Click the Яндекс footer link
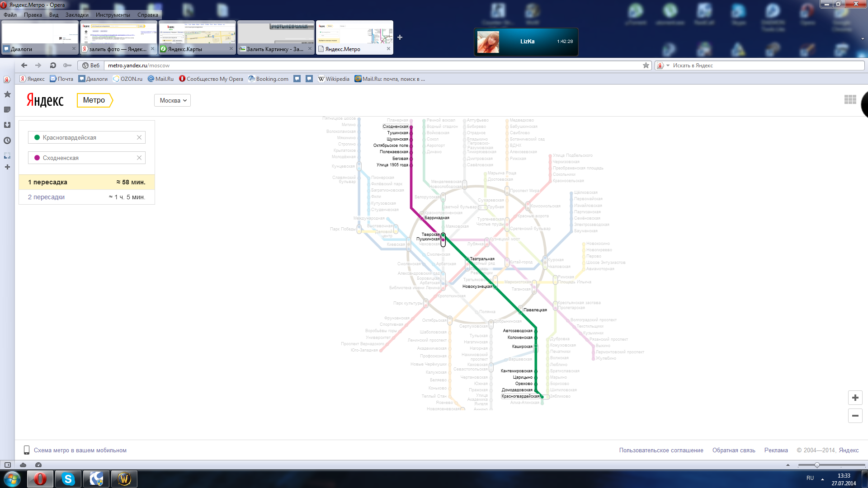The width and height of the screenshot is (868, 488). click(x=849, y=450)
